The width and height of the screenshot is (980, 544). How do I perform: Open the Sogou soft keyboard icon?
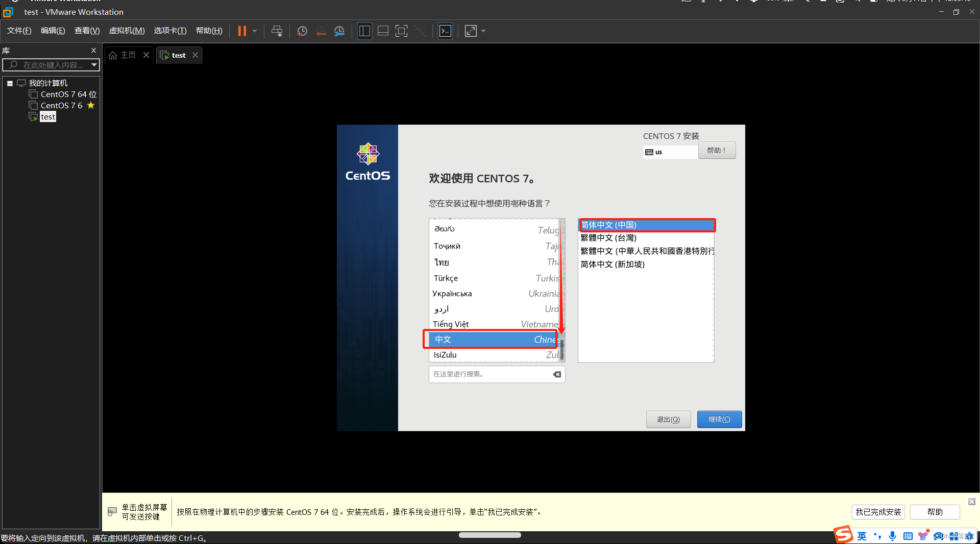tap(908, 536)
